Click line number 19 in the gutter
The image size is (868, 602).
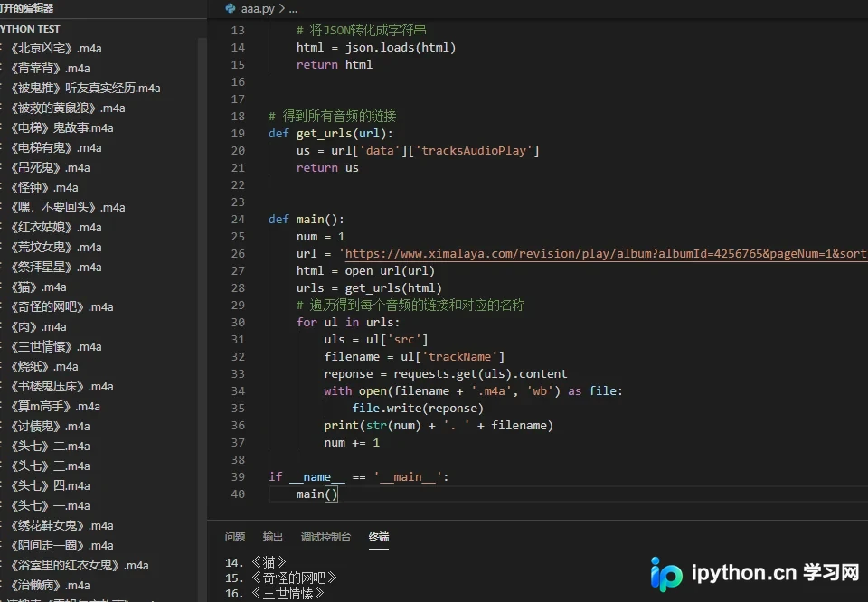click(238, 134)
